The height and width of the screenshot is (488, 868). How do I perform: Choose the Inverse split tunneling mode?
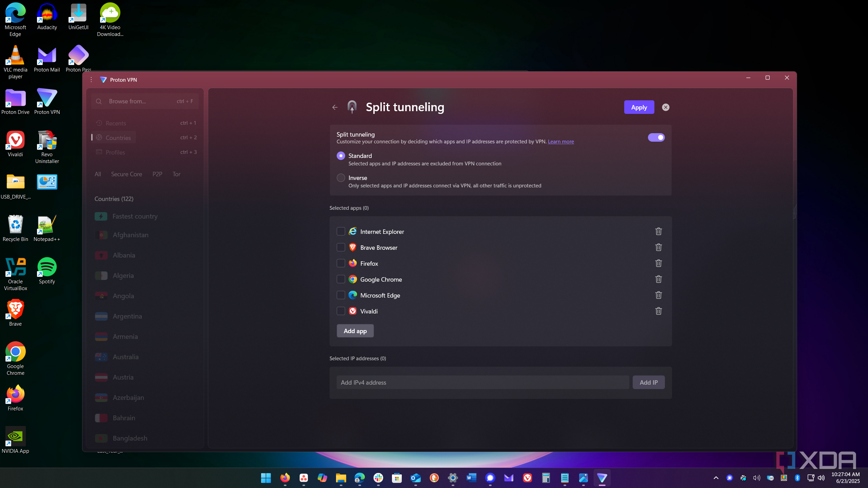click(341, 178)
